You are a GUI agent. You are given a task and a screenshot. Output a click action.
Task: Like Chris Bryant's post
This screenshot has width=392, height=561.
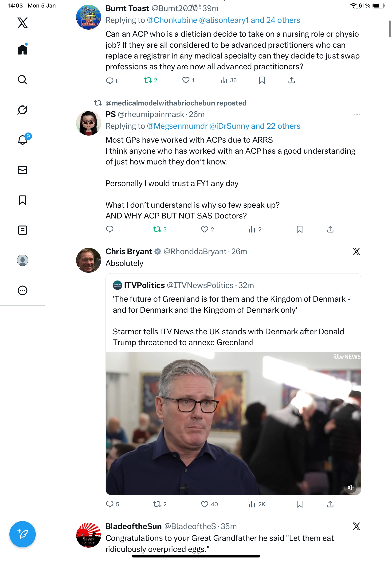pyautogui.click(x=204, y=504)
